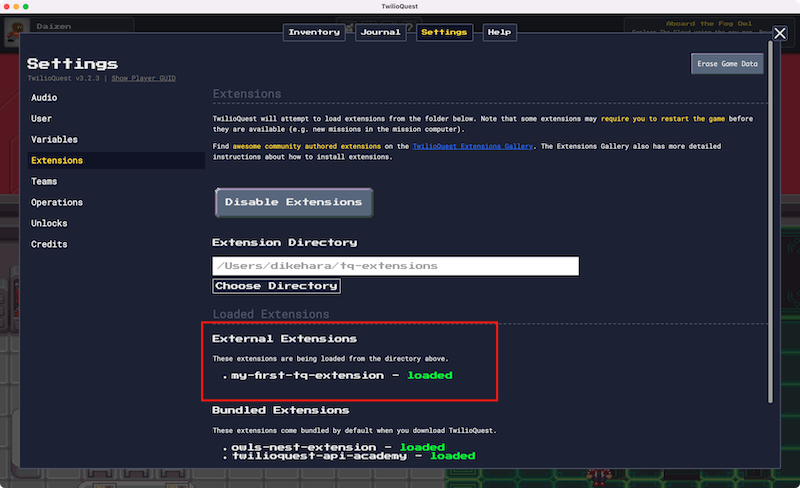Open the Teams settings section

point(44,181)
